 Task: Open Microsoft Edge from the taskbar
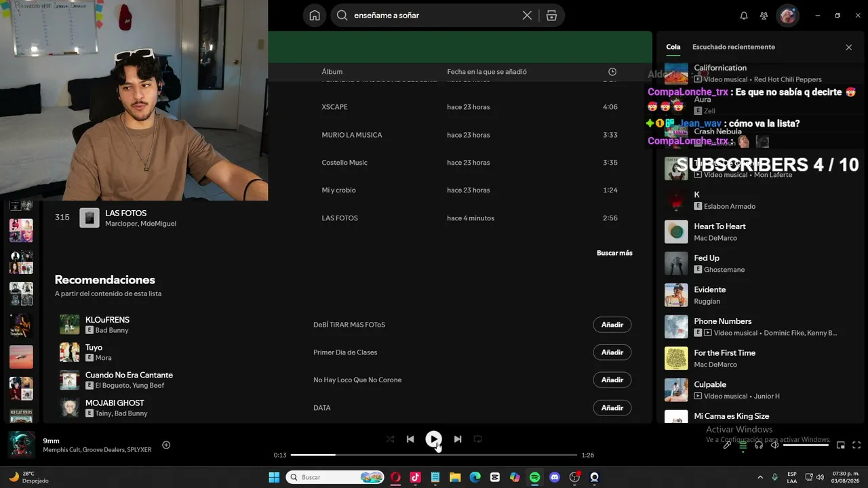point(475,477)
